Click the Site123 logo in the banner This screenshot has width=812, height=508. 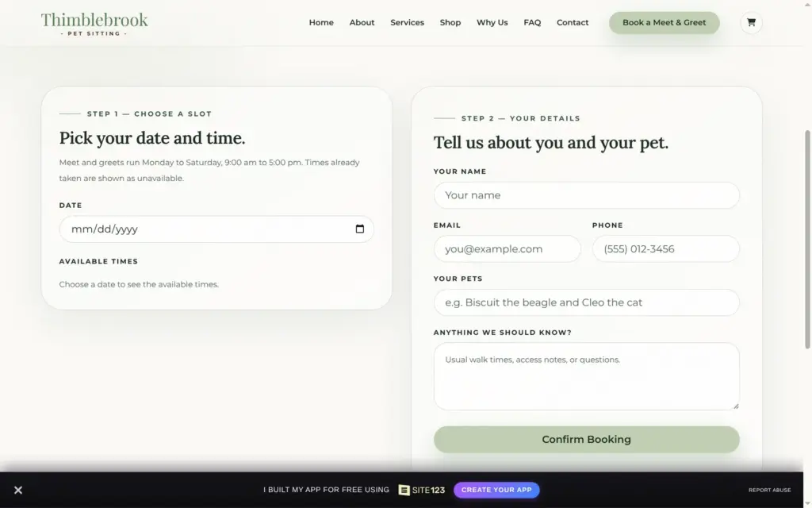[x=422, y=490]
